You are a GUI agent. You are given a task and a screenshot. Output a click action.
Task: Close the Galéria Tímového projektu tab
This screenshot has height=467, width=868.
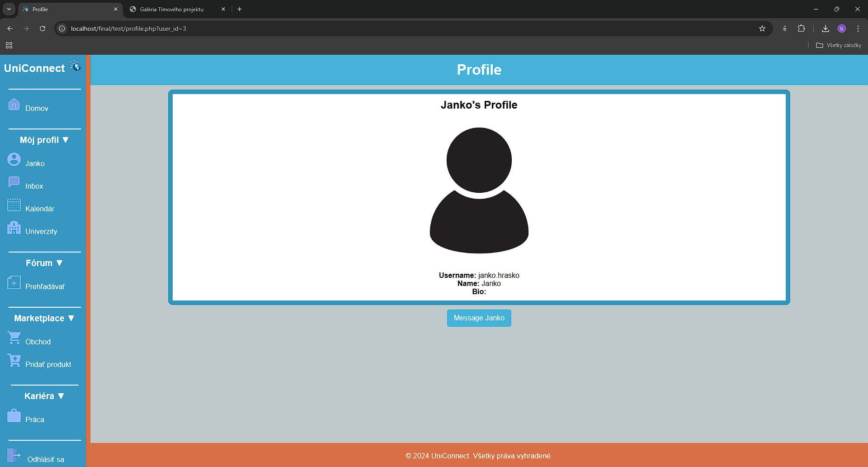click(223, 9)
